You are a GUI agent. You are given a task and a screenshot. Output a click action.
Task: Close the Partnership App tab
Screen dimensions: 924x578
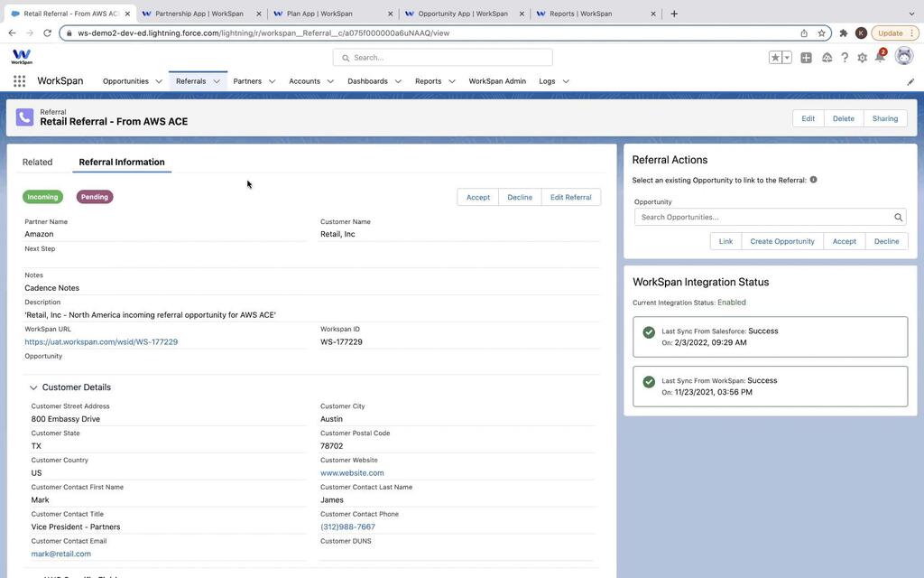click(x=258, y=14)
